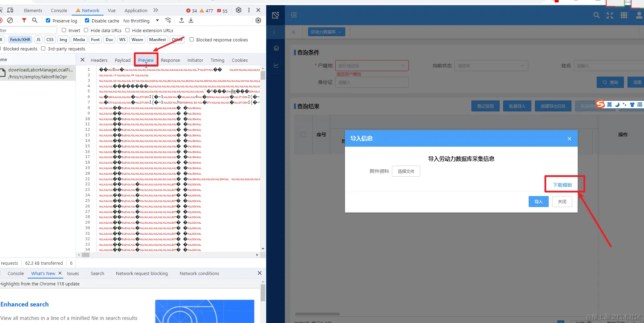
Task: Clear the network log
Action: (x=10, y=21)
